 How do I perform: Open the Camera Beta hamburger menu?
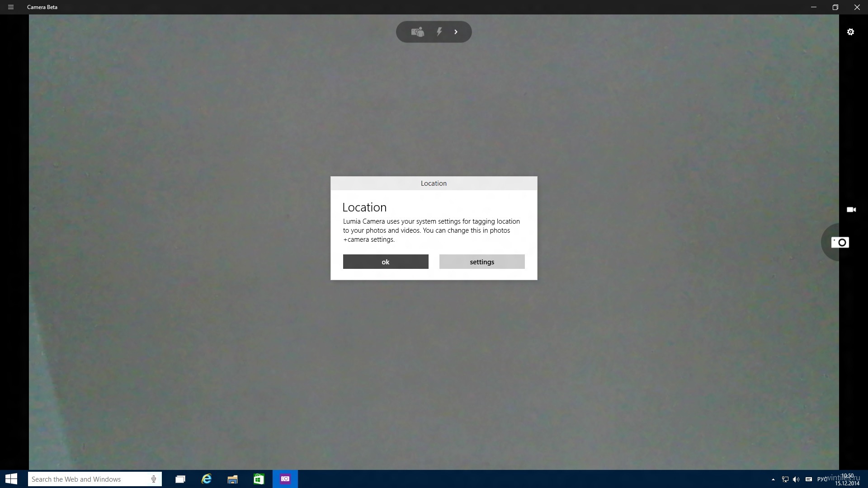(x=11, y=7)
